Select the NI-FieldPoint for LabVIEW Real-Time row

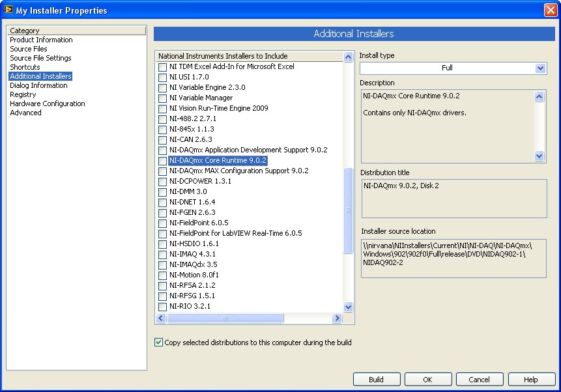(235, 234)
